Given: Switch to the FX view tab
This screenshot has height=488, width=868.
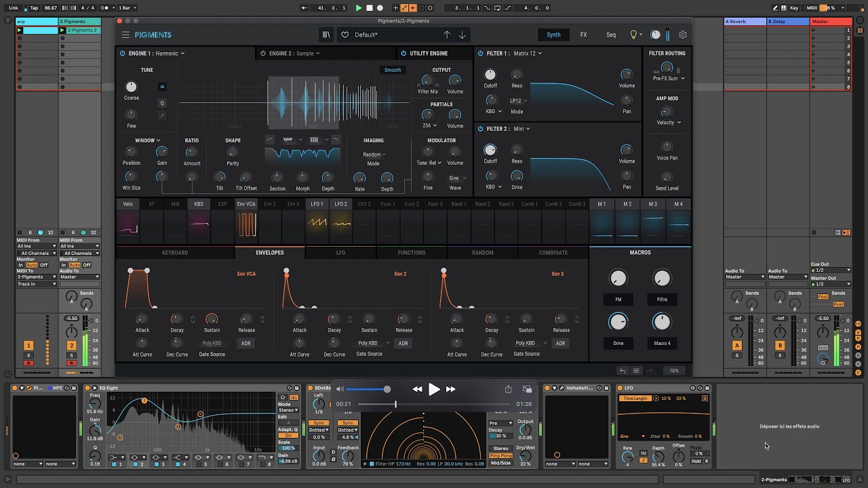Looking at the screenshot, I should [x=583, y=35].
